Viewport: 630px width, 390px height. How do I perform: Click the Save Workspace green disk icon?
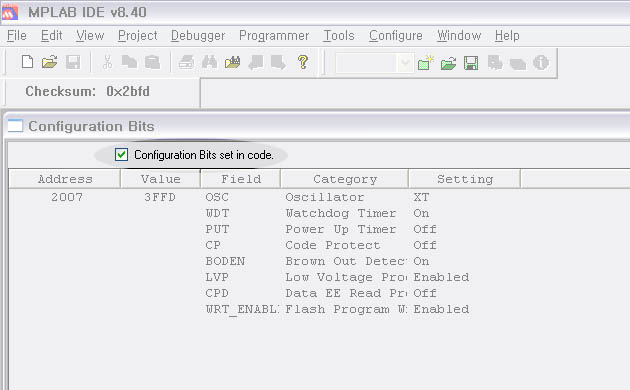click(471, 63)
